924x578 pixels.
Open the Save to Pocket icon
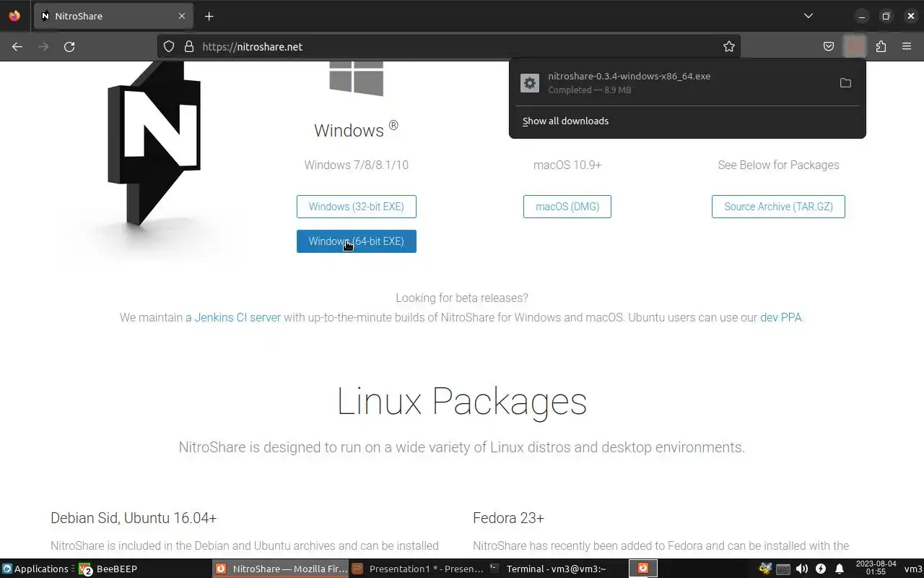[829, 46]
